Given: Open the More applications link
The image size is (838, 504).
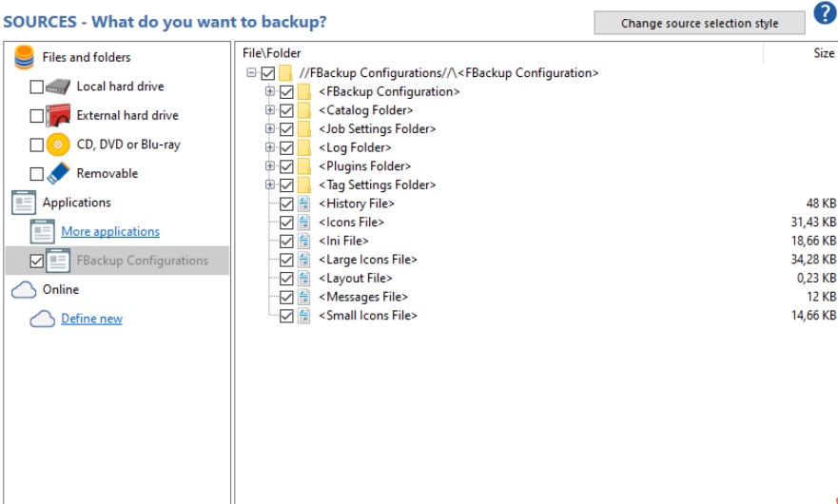Looking at the screenshot, I should click(110, 232).
